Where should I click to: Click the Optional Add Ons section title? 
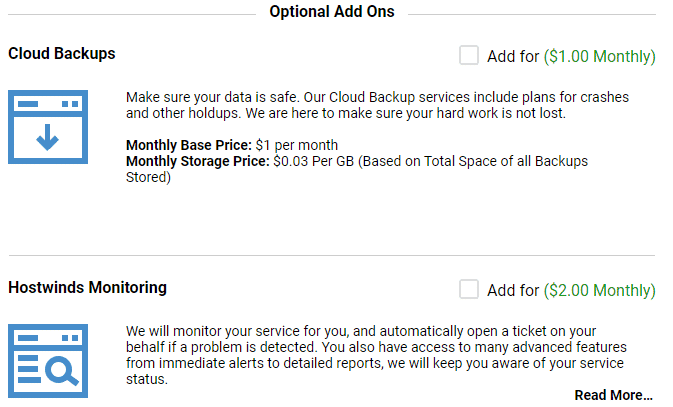332,12
